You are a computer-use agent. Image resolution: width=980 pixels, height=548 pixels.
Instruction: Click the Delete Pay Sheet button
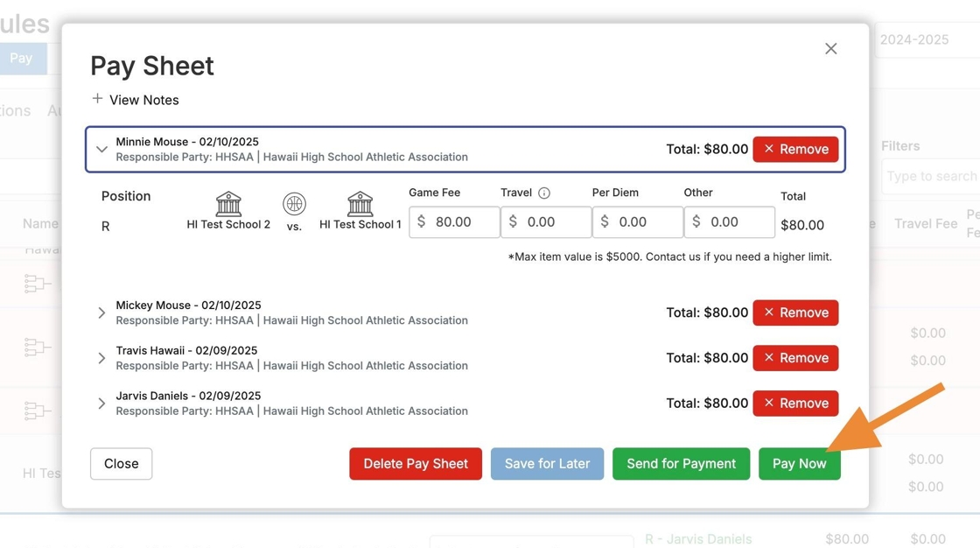coord(416,464)
